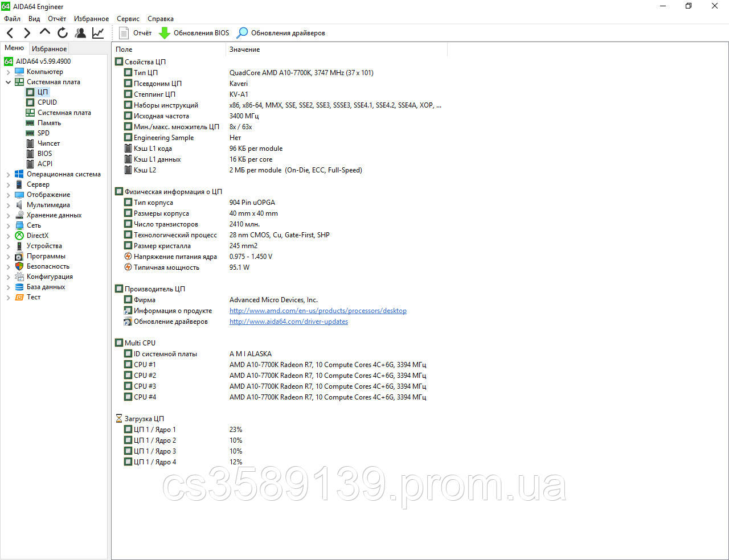Open the amd.com processors desktop link

coord(318,311)
